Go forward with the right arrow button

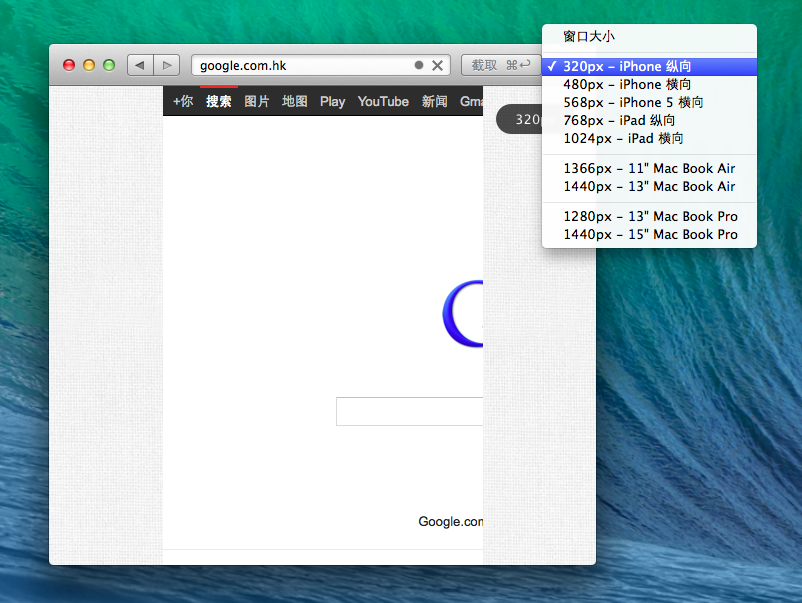(167, 65)
